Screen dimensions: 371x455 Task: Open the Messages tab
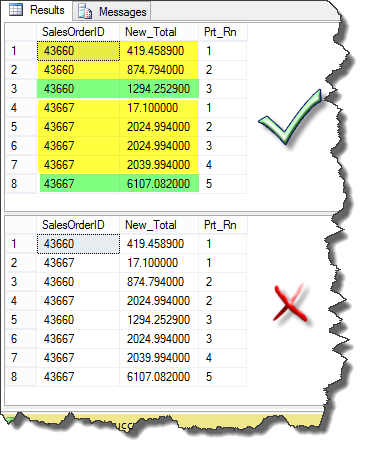(x=112, y=12)
